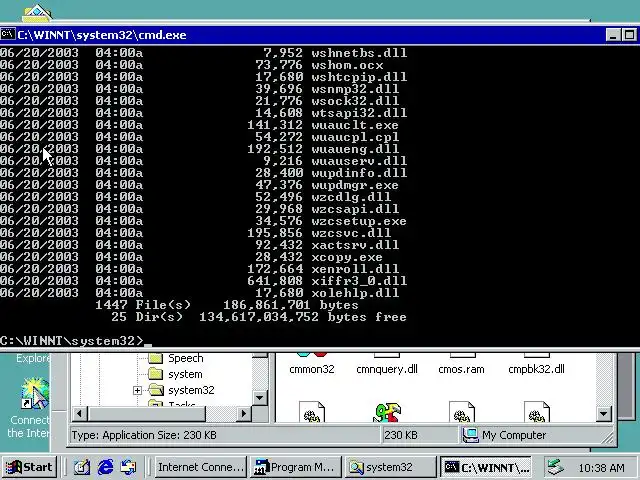Select the Speech folder in the tree

point(186,358)
